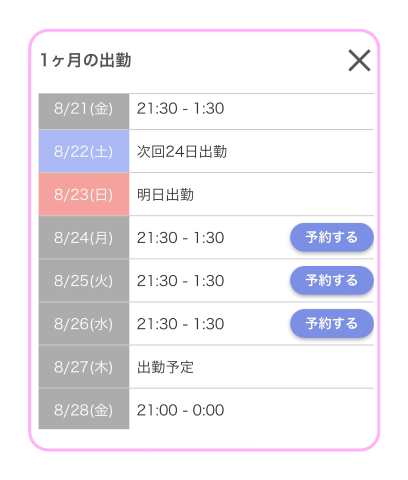Click the 21:00 - 0:00 time on 8/28
The image size is (408, 480).
[x=180, y=410]
